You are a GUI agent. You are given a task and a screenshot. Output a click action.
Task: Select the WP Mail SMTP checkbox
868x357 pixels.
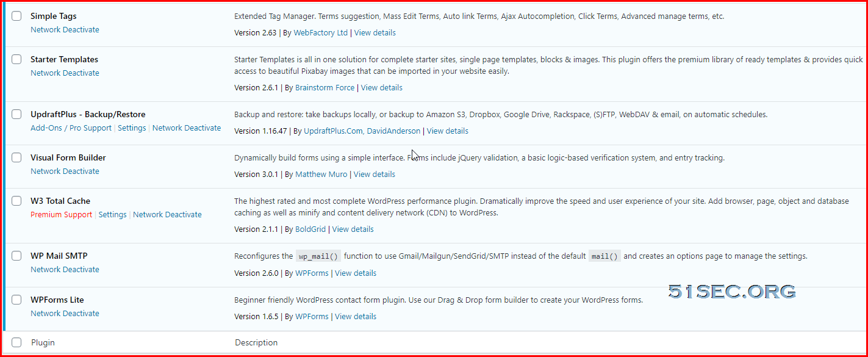coord(16,256)
